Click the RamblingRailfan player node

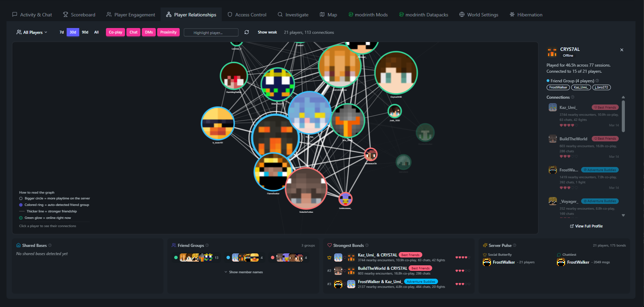(234, 76)
